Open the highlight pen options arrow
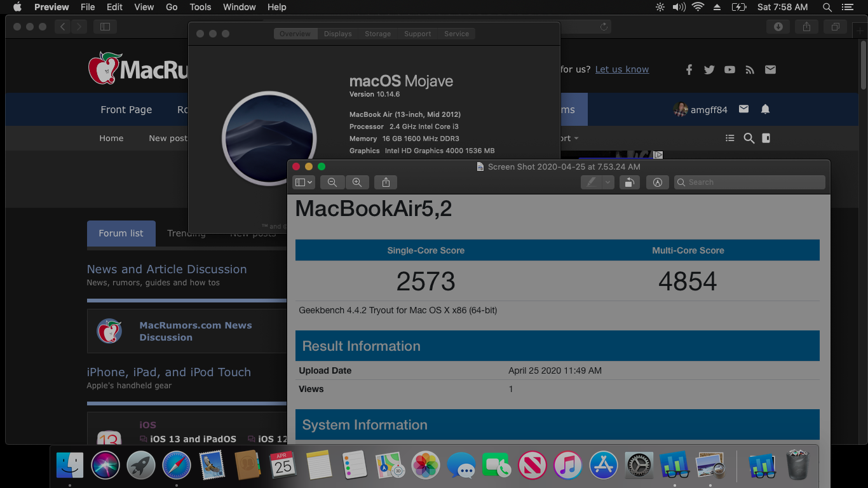 608,182
